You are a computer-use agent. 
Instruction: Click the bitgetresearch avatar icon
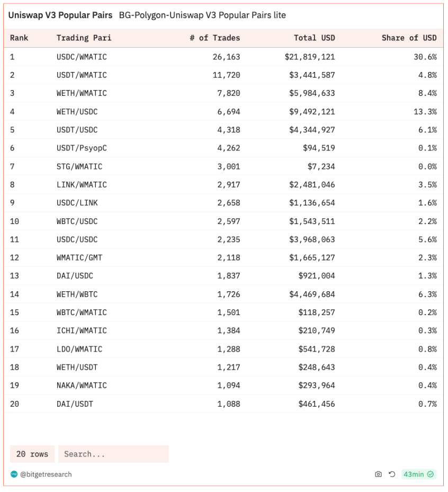(14, 474)
